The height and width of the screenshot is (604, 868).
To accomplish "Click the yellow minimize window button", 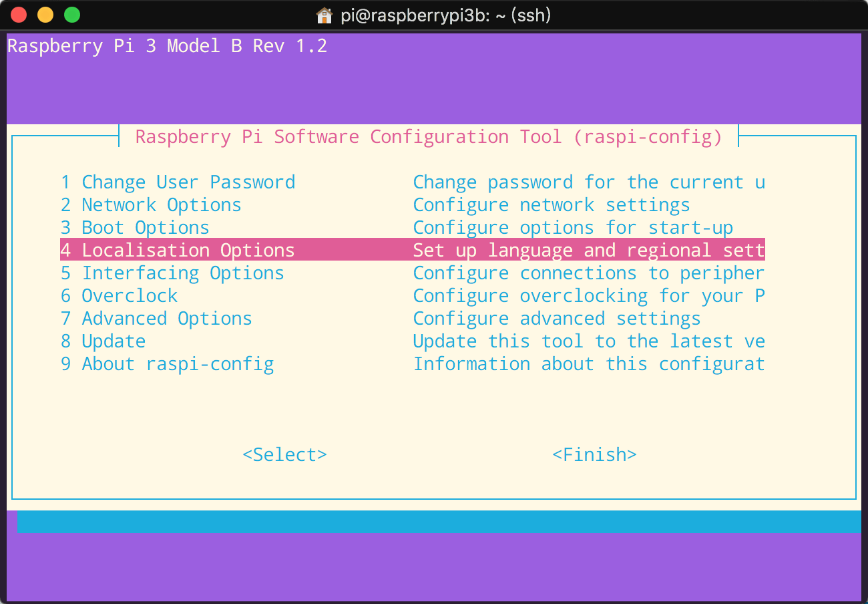I will (45, 14).
